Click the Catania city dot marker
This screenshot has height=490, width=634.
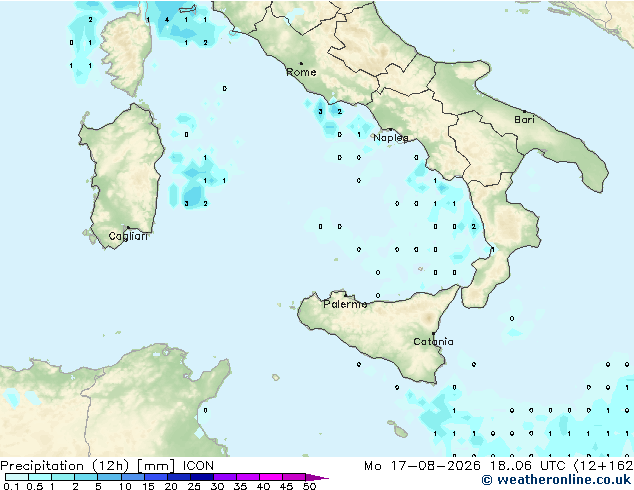433,334
